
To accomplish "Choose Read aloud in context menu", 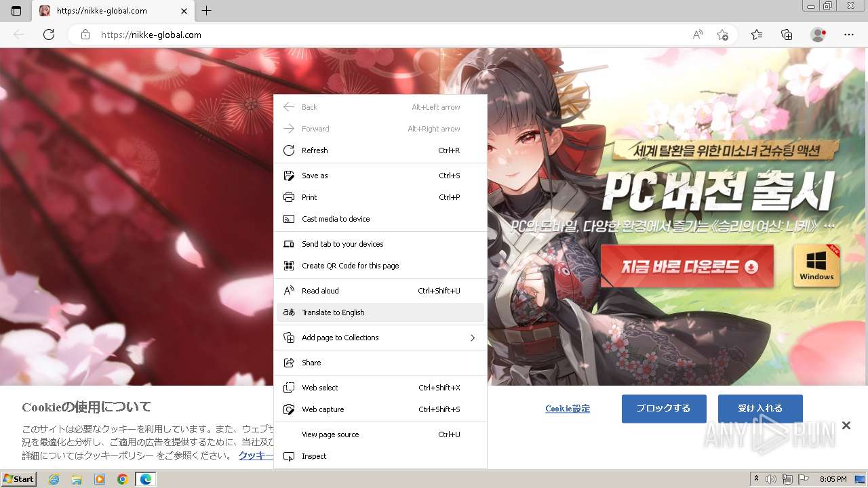I will click(x=380, y=291).
